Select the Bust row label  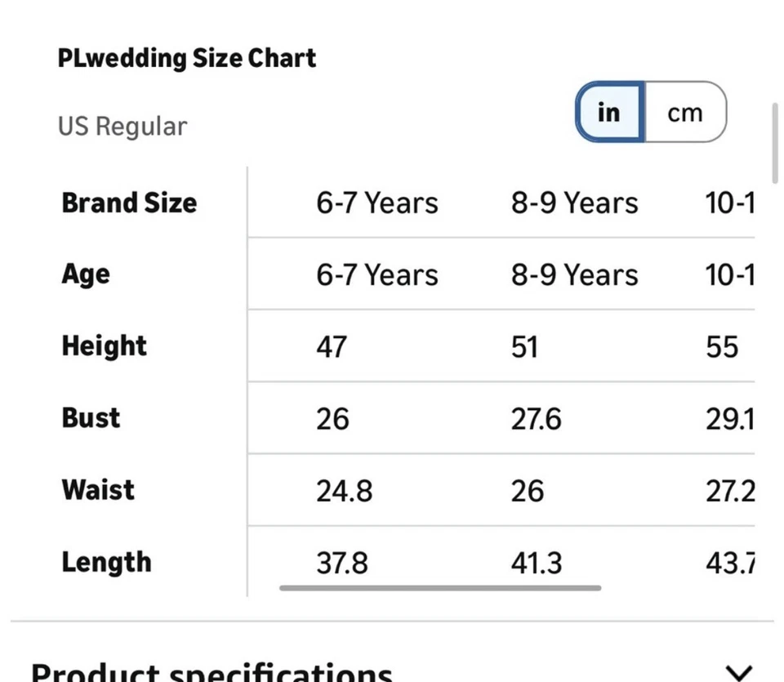click(x=91, y=418)
